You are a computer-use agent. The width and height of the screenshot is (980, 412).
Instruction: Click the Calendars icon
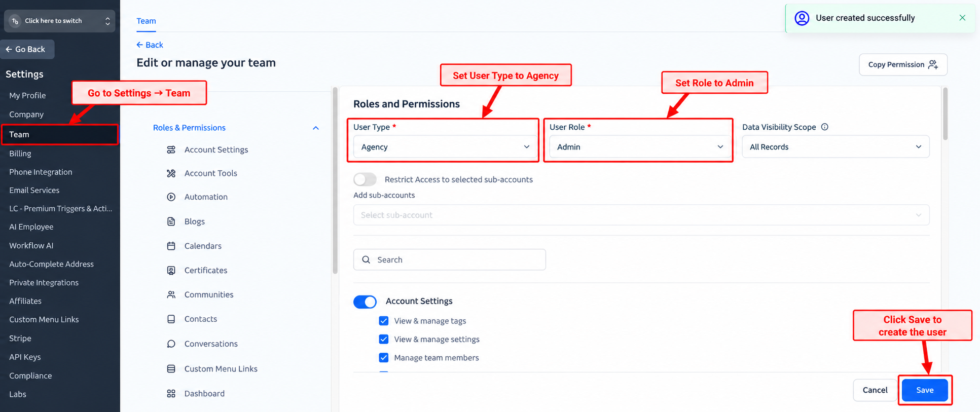171,246
